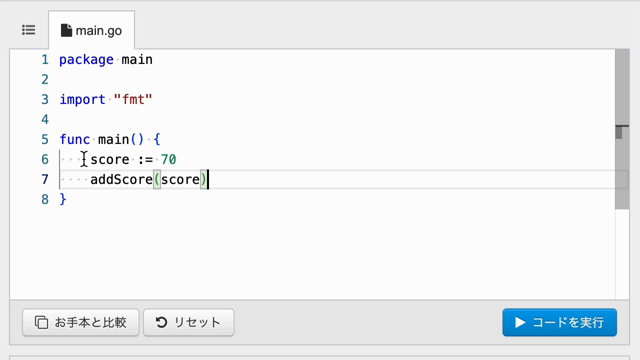Screen dimensions: 640x360
Task: Click the 'func' keyword on line 5
Action: [x=75, y=140]
